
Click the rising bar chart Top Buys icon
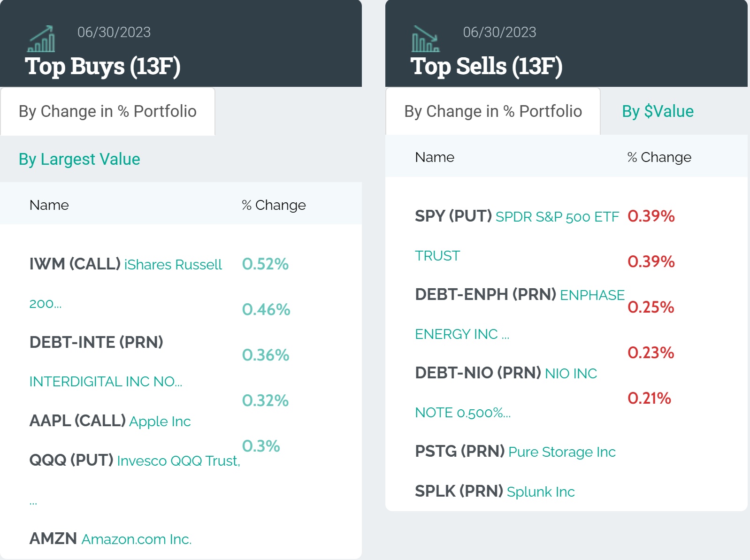coord(41,39)
